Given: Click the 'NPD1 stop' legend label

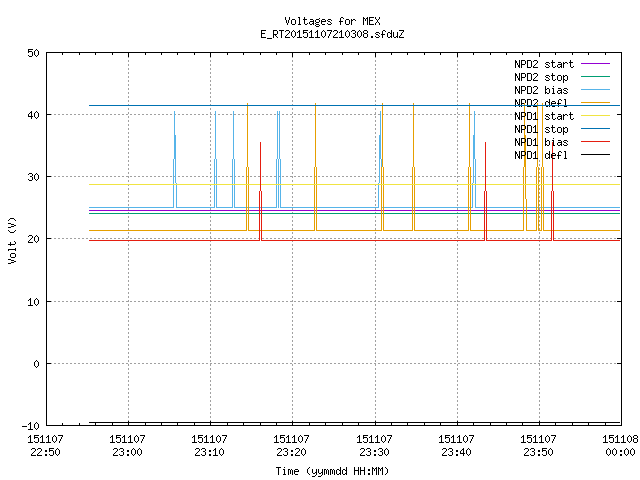Looking at the screenshot, I should [541, 129].
